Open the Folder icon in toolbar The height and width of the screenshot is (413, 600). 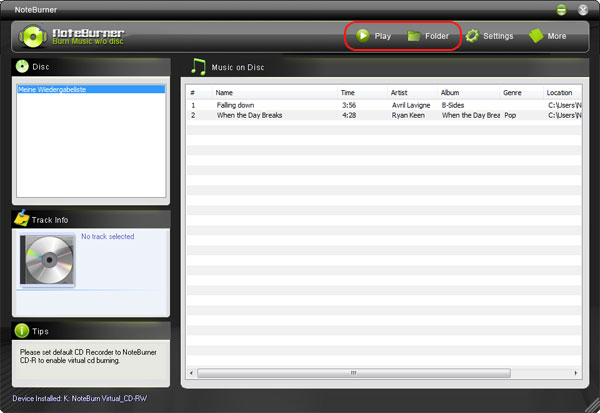[x=414, y=36]
